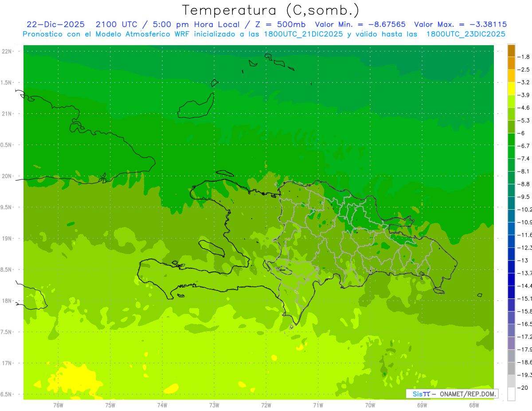Click the '72W' longitude axis label

pos(266,405)
